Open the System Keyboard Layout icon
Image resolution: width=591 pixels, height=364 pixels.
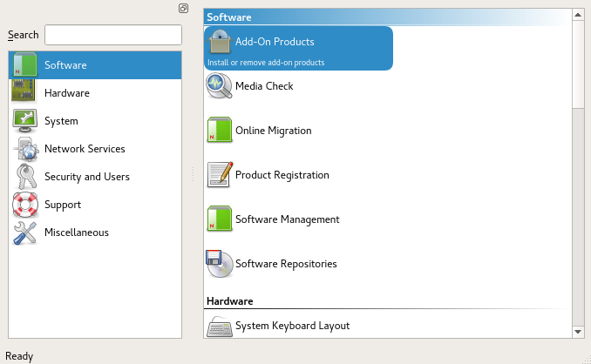(220, 327)
